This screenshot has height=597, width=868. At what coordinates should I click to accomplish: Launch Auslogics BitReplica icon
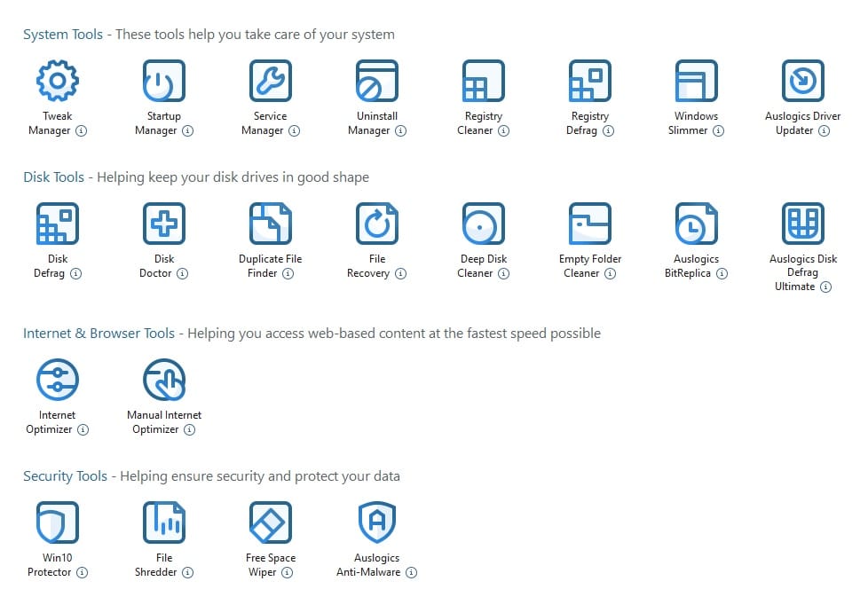click(697, 224)
